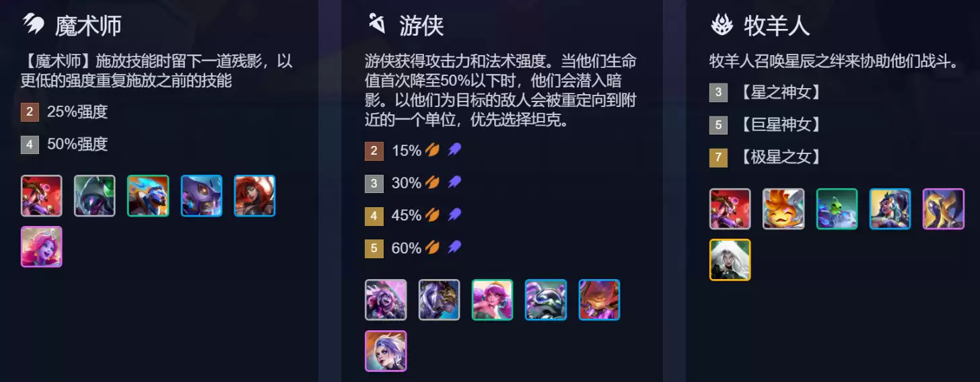
Task: Pick the silver-haired purple-framed champion under 游侠
Action: [x=386, y=351]
